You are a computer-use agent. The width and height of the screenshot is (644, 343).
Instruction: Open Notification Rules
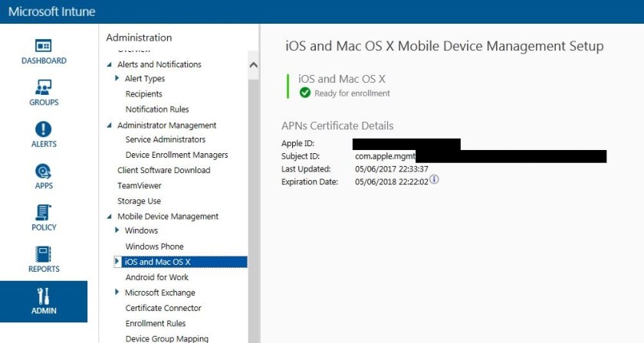[x=157, y=109]
